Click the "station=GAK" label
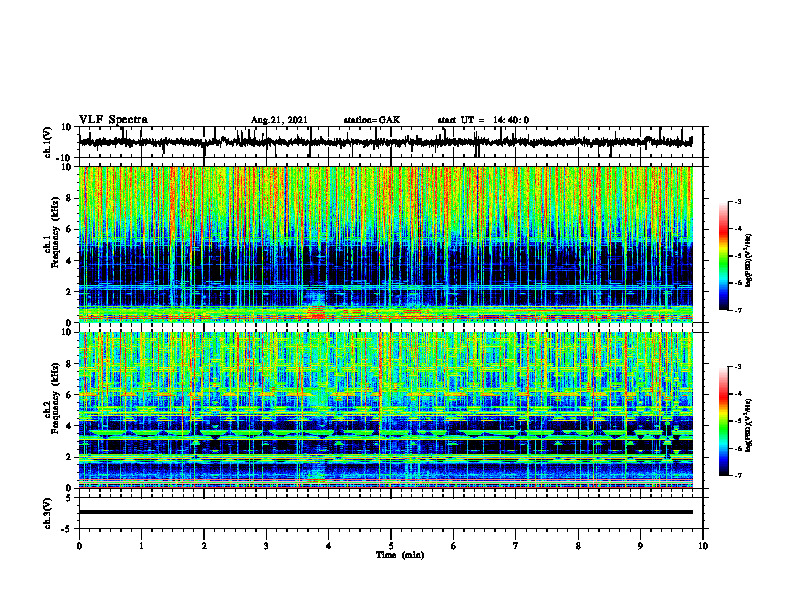792x612 pixels. tap(372, 120)
